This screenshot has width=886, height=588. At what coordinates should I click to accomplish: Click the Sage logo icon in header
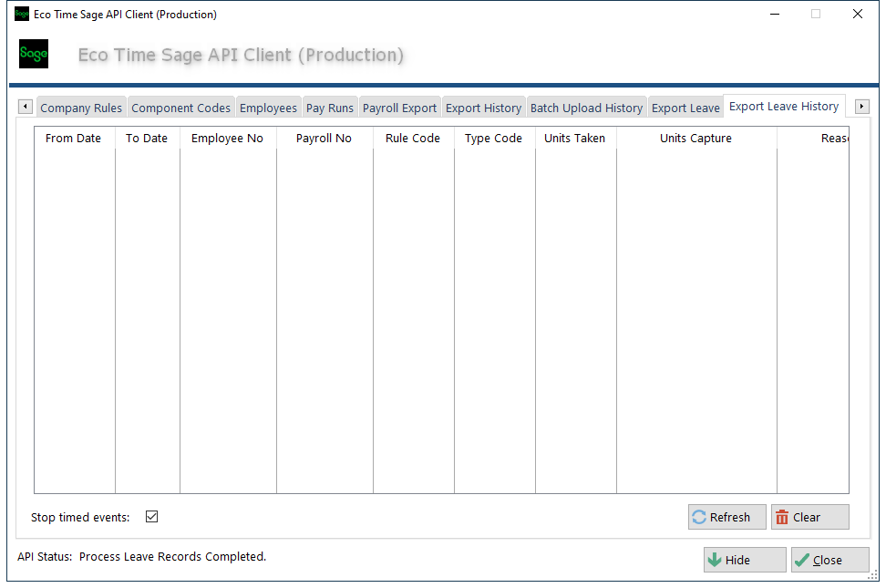point(34,54)
